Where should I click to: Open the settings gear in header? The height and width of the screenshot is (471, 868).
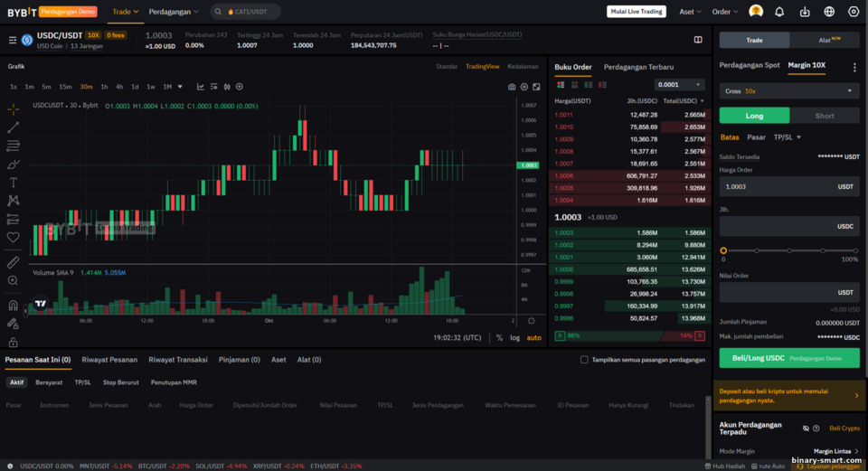click(854, 12)
